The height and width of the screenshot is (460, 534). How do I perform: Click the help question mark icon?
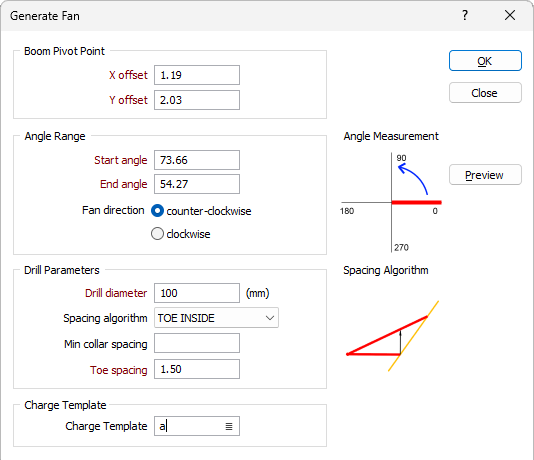(465, 15)
